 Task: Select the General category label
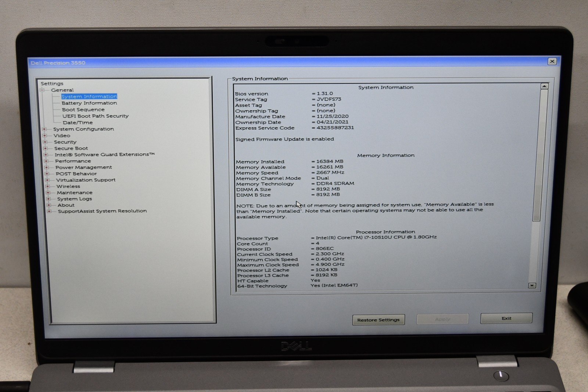tap(62, 90)
